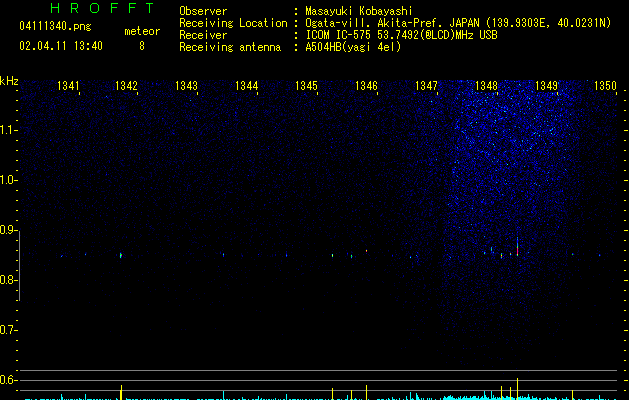Image resolution: width=629 pixels, height=400 pixels.
Task: Click the 1.1 kHz frequency label
Action: tap(9, 130)
